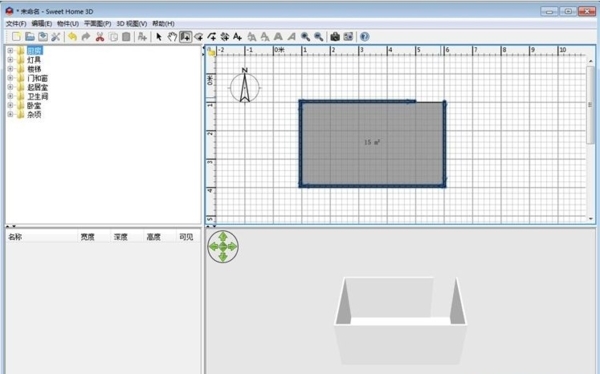Click the down arrow in the 3D navigation pad
This screenshot has width=600, height=374.
point(223,256)
